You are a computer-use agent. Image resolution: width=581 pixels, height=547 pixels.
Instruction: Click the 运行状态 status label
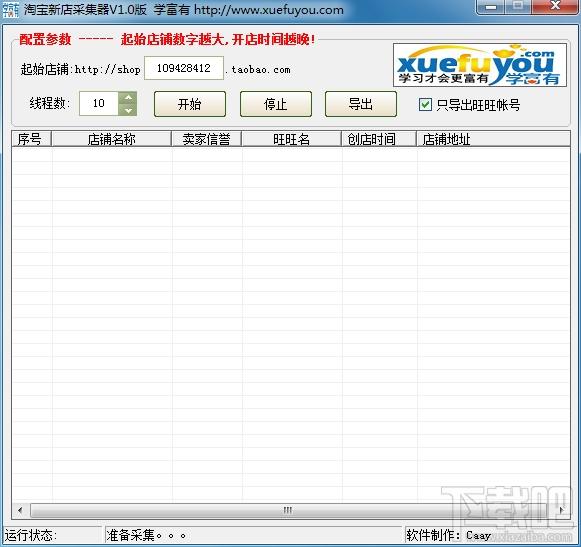(x=30, y=535)
